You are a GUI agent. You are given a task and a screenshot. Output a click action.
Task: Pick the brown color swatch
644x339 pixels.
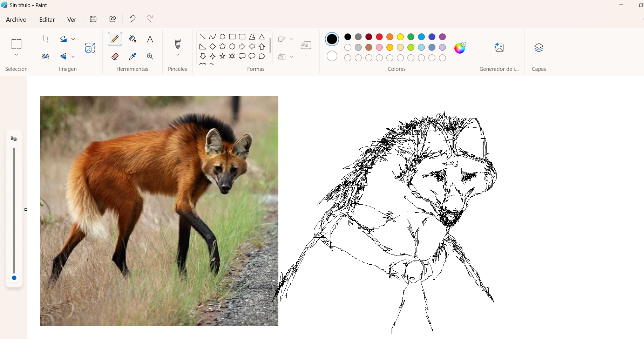pyautogui.click(x=369, y=47)
